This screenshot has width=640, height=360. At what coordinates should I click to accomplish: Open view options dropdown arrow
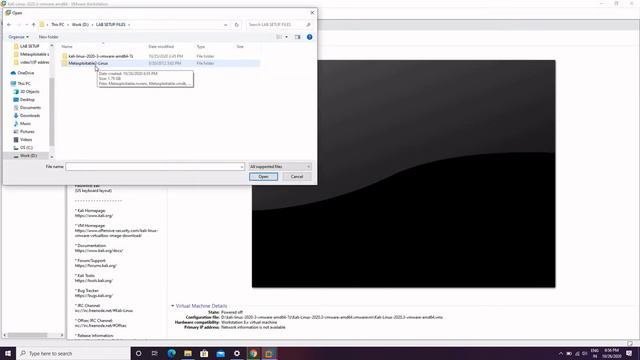tap(287, 37)
